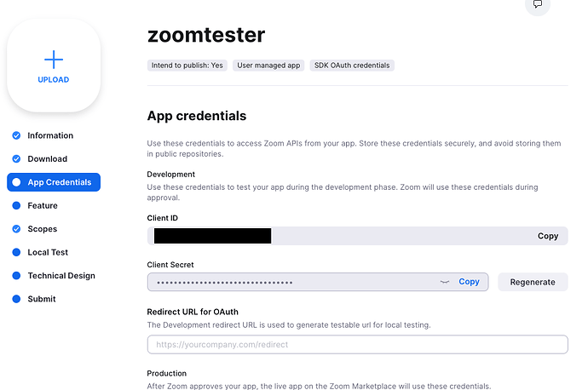Open the Information section

(50, 135)
